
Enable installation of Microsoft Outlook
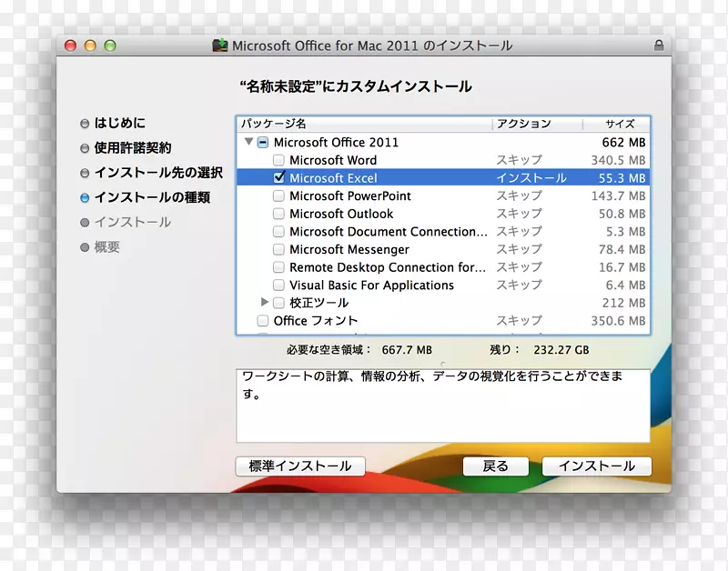278,213
